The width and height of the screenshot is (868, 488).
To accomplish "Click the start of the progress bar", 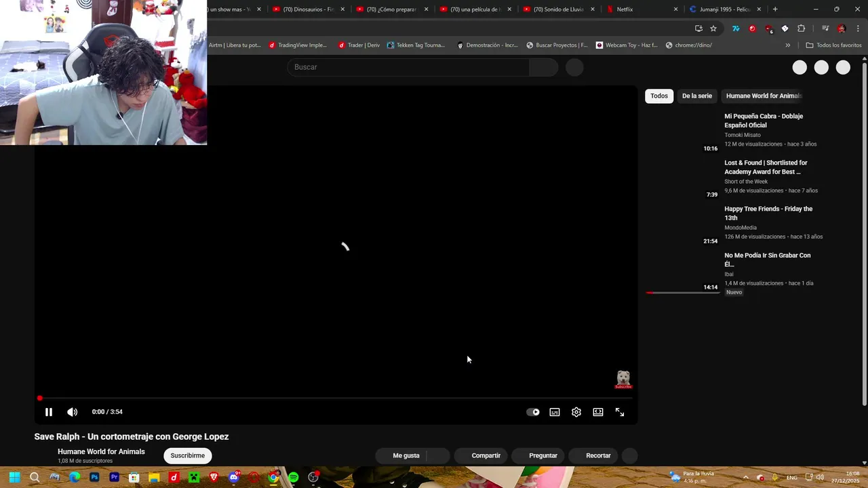I will pos(40,398).
